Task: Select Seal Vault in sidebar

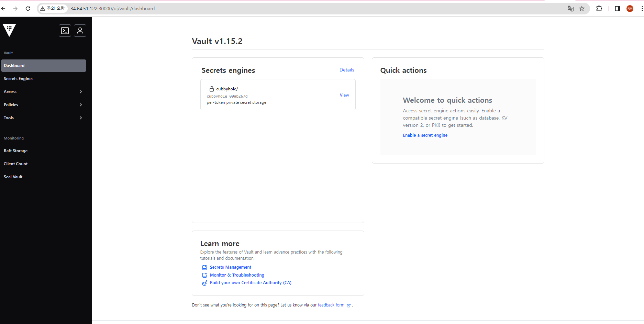Action: pos(44,177)
